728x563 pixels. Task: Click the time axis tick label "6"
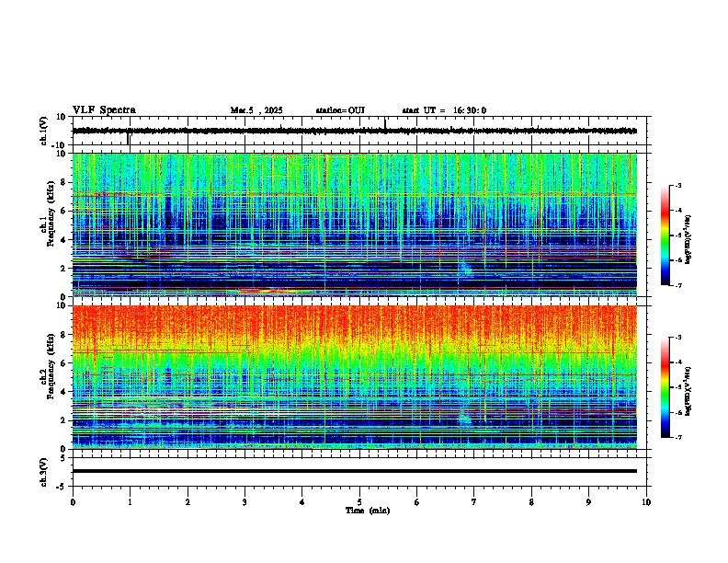coord(417,502)
